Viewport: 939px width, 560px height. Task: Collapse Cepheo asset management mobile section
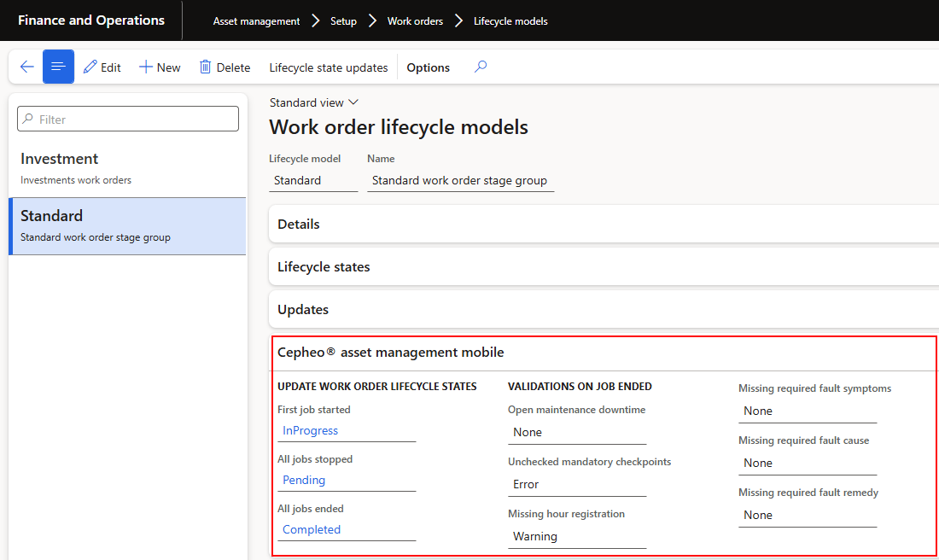390,353
